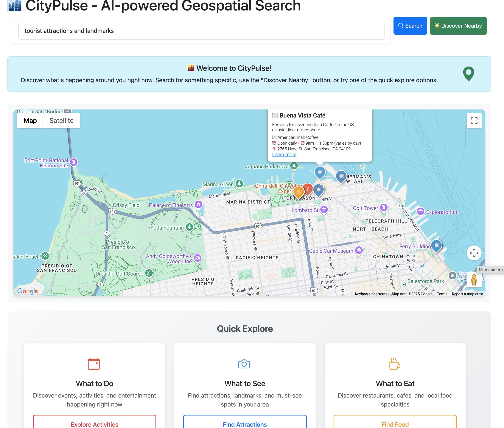Click the Discover Nearby button
The height and width of the screenshot is (428, 504).
point(458,26)
